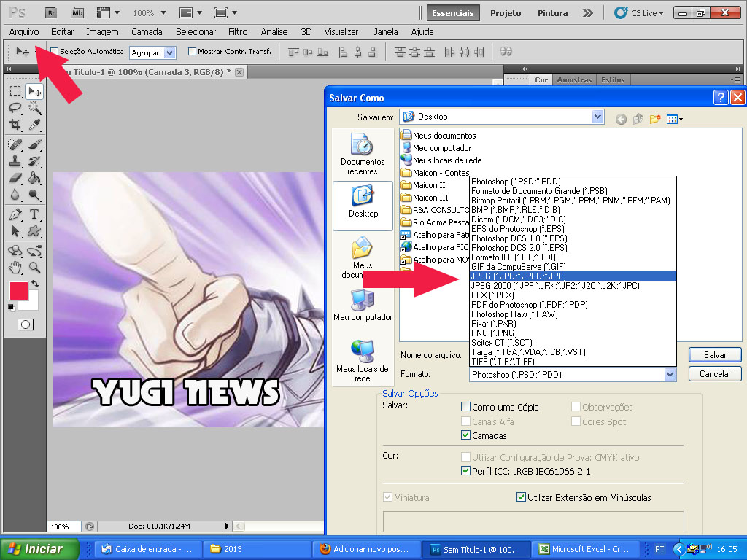
Task: Click the Cancelar button
Action: pyautogui.click(x=714, y=374)
